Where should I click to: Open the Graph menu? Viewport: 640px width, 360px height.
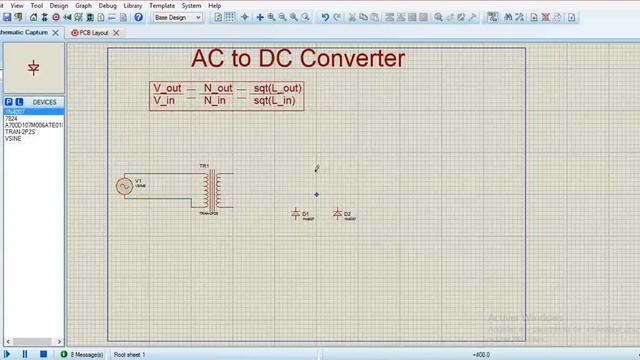(x=83, y=6)
